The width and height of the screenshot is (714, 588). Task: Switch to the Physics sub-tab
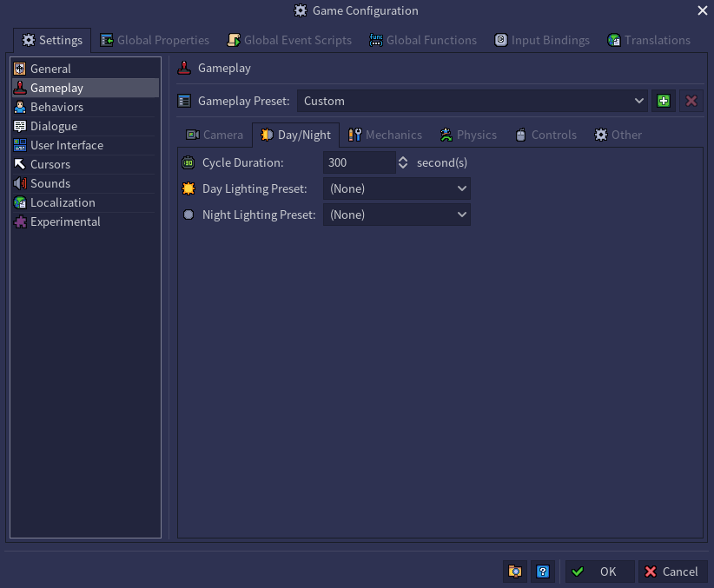[468, 135]
